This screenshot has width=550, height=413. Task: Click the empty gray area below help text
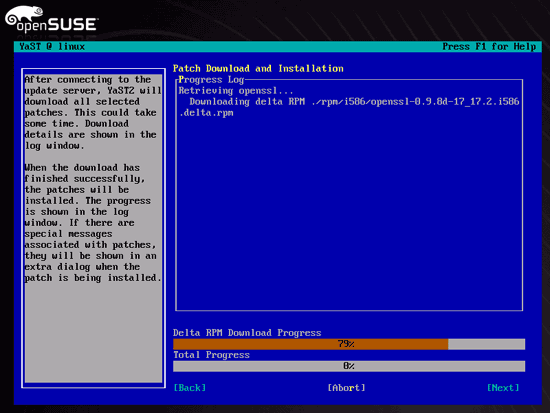pyautogui.click(x=93, y=333)
